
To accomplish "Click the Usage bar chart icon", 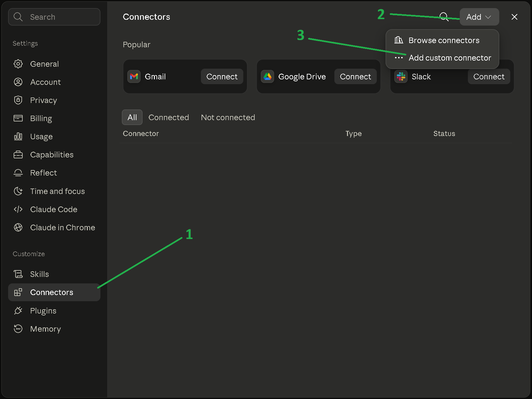I will (x=18, y=136).
